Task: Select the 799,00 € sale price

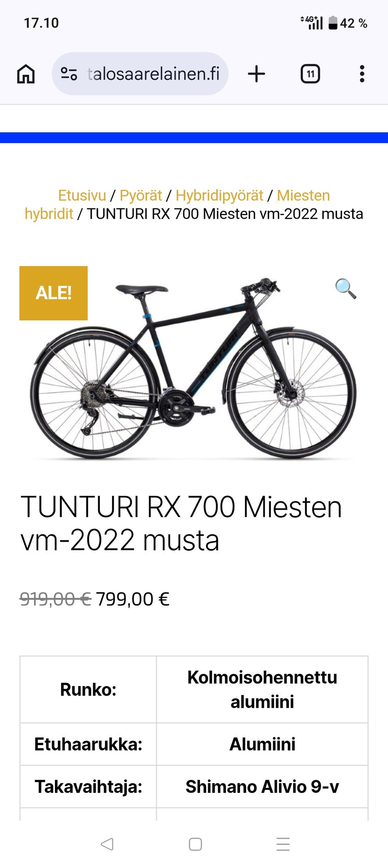Action: [133, 599]
